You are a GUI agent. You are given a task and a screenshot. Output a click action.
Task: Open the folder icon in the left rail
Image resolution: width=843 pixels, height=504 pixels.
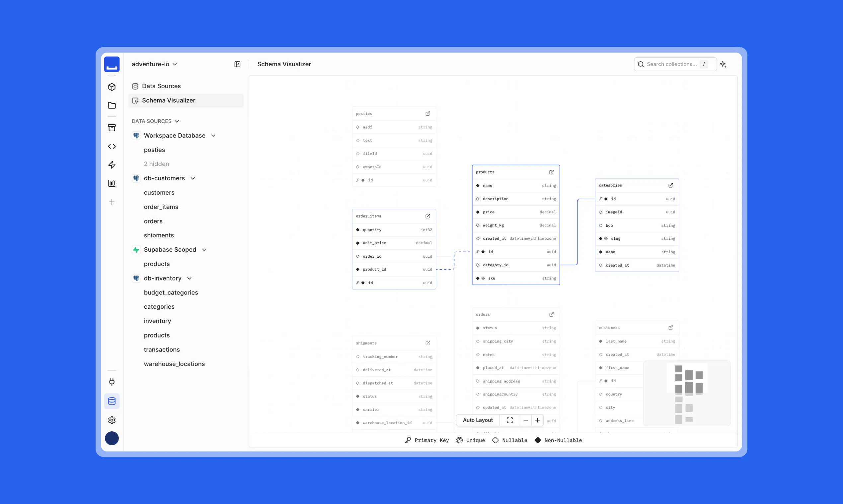pyautogui.click(x=112, y=105)
